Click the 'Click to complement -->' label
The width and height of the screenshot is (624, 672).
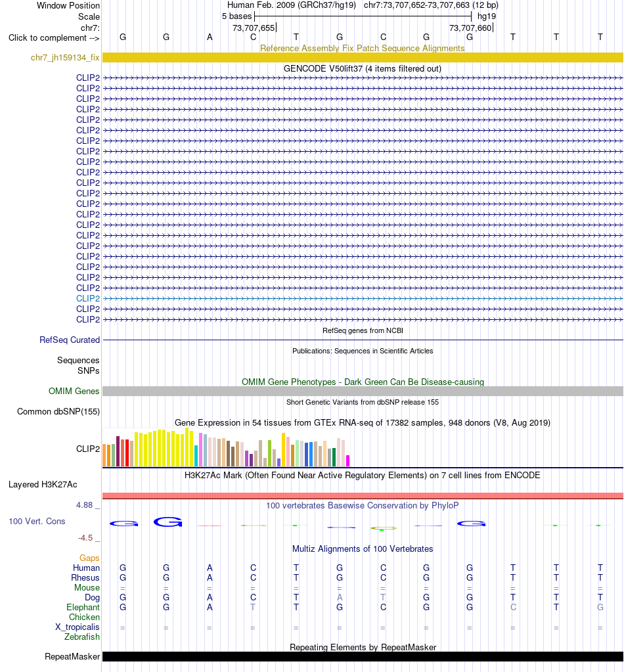54,37
